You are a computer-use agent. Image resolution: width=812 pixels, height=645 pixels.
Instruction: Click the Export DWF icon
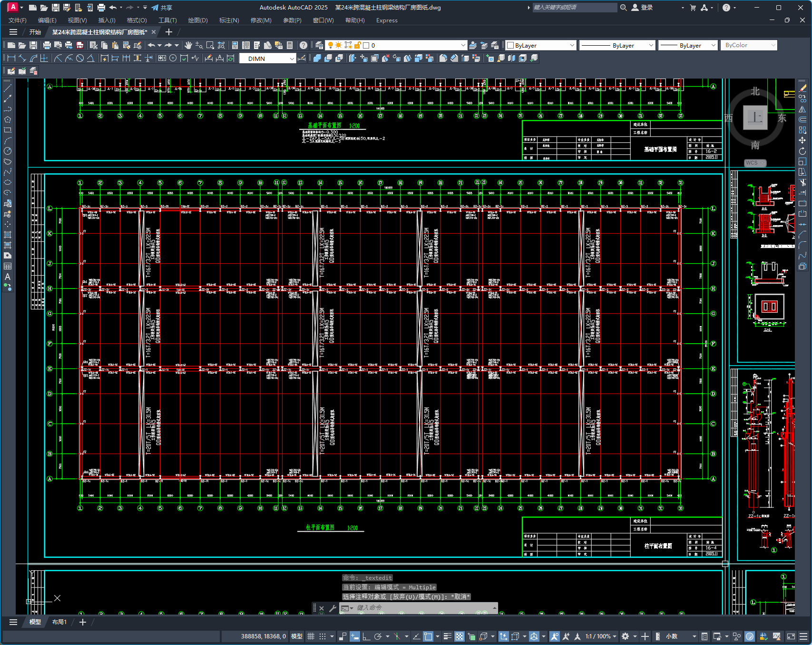(80, 45)
